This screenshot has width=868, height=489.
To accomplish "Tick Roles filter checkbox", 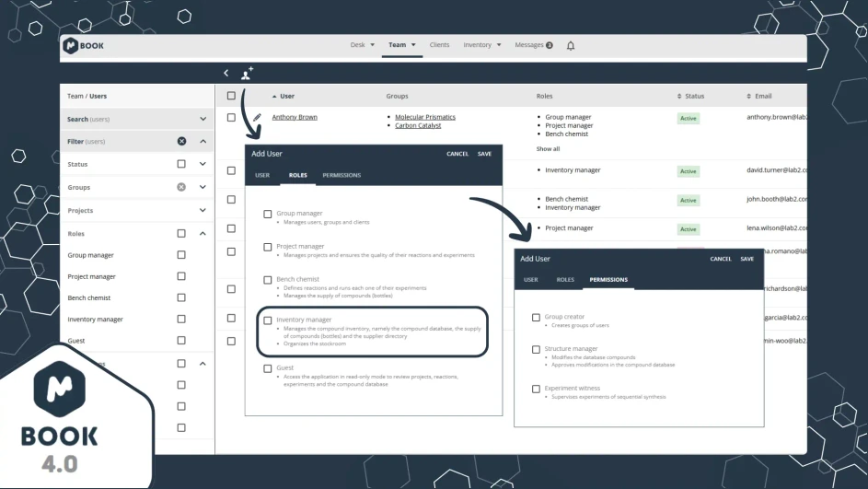I will click(181, 234).
